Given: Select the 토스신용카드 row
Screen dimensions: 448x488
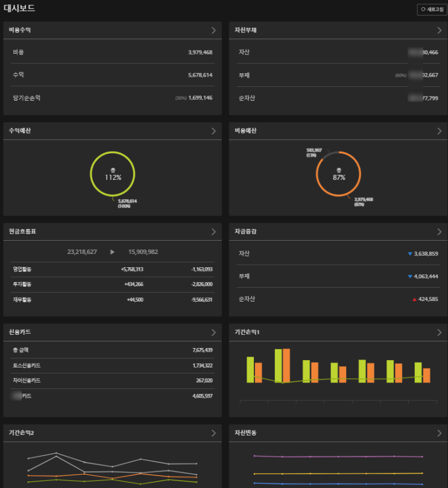Looking at the screenshot, I should pyautogui.click(x=112, y=366).
